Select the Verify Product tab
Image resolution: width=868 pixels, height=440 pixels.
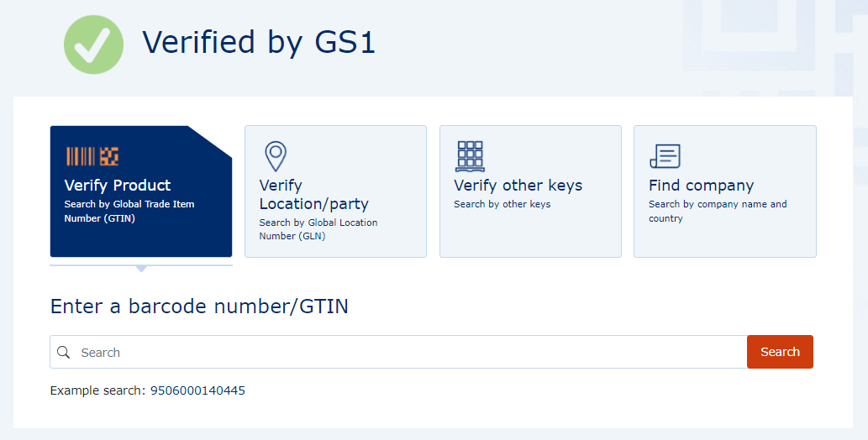pyautogui.click(x=141, y=191)
